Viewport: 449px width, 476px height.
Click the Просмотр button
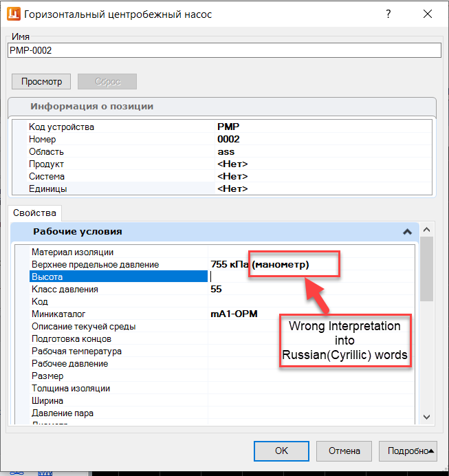[x=41, y=81]
